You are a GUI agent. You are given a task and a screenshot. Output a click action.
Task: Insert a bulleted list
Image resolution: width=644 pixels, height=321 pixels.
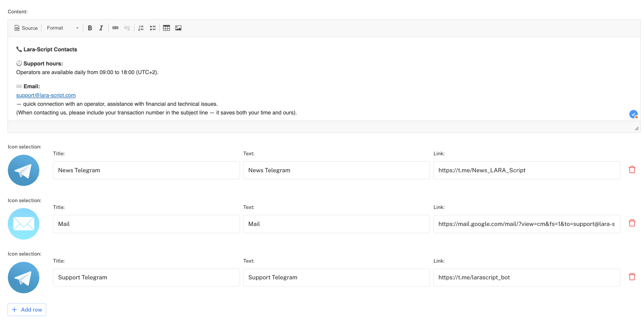pos(153,28)
